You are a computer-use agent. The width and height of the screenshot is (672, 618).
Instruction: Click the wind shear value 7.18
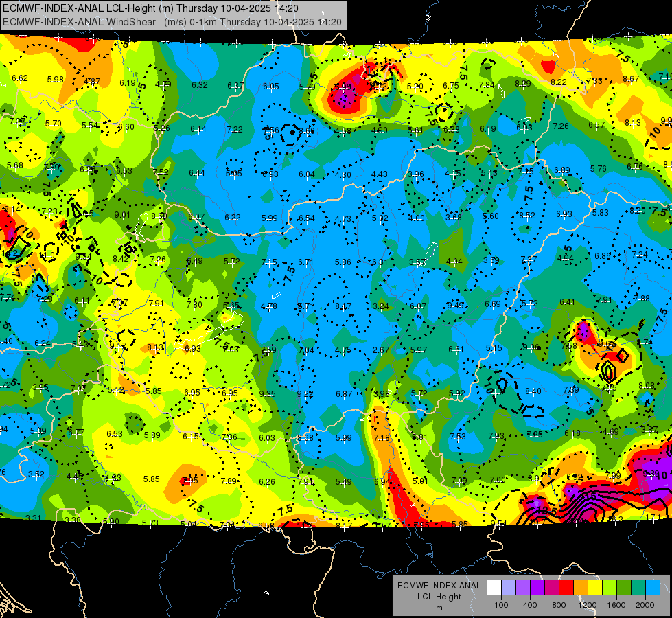(382, 438)
